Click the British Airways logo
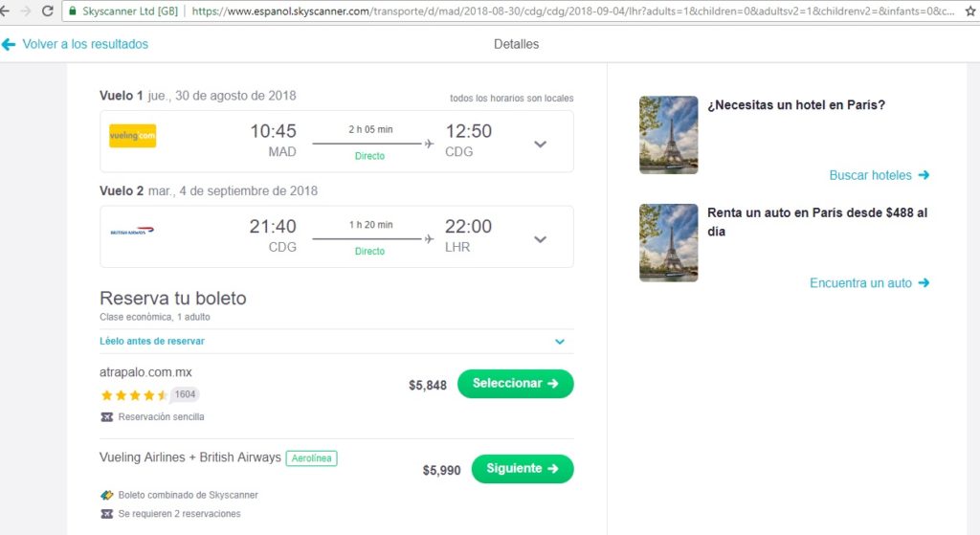 point(132,232)
